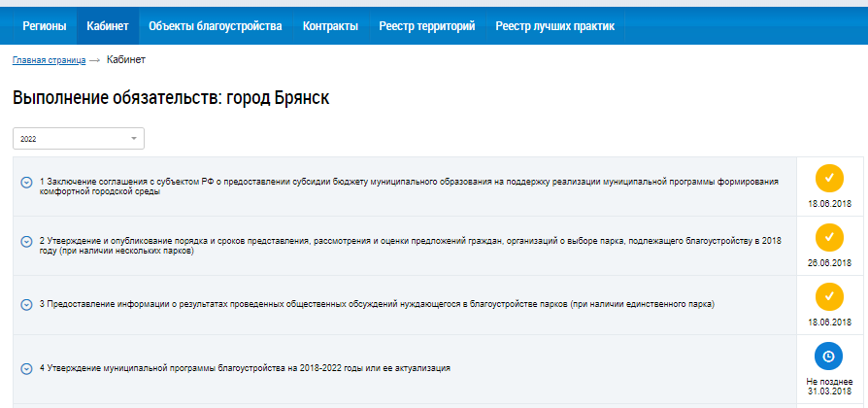The image size is (868, 408).
Task: Expand obligation 3 about public discussion results
Action: tap(26, 304)
